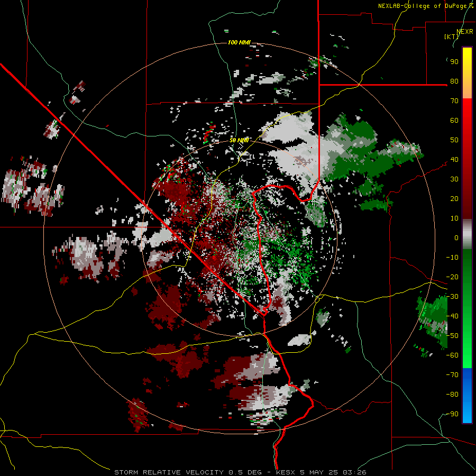This screenshot has height=476, width=476.
Task: Click the 30 value on the velocity scale
Action: [454, 179]
